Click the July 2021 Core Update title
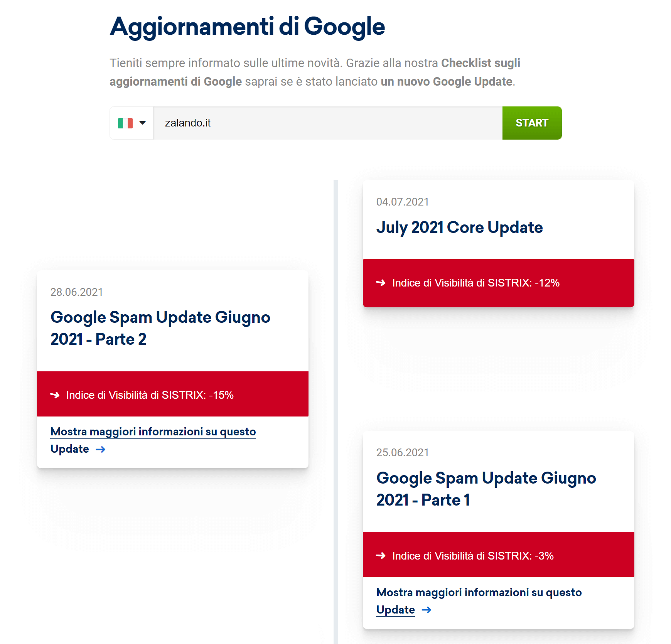 459,228
